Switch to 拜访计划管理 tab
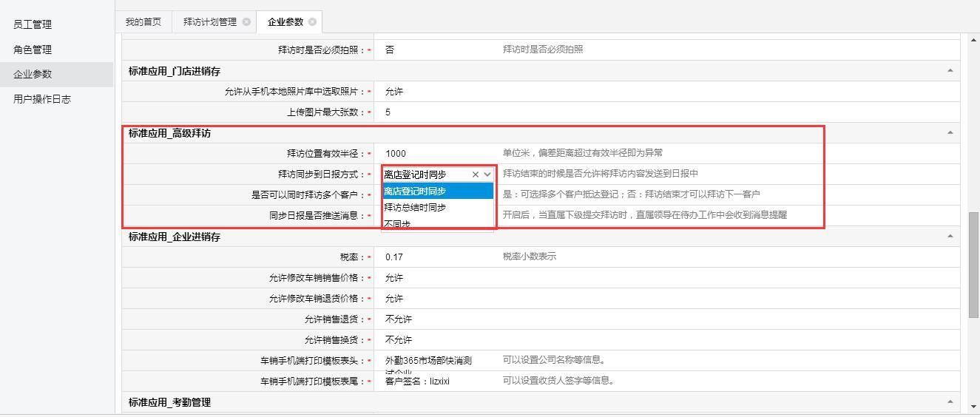This screenshot has width=980, height=417. 209,22
